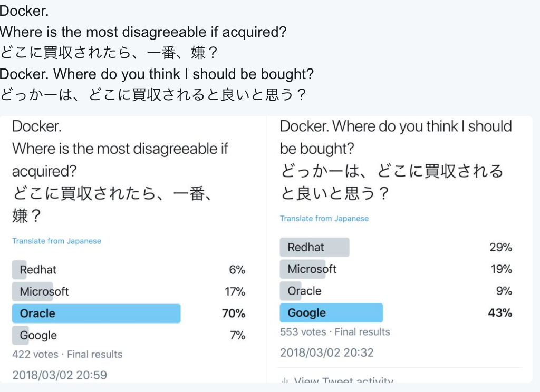Click the 553 votes final results text
540x392 pixels.
coord(335,332)
